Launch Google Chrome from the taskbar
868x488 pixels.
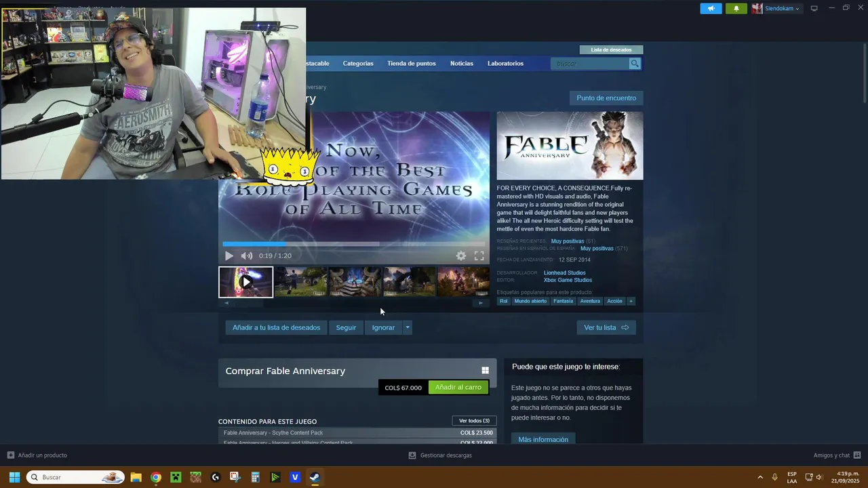tap(156, 477)
